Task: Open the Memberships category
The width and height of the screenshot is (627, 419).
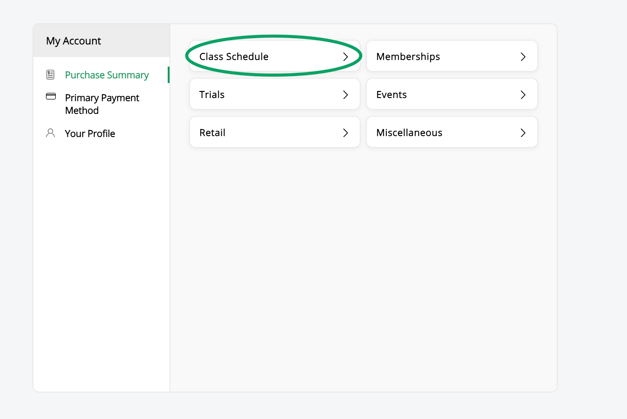Action: point(408,57)
